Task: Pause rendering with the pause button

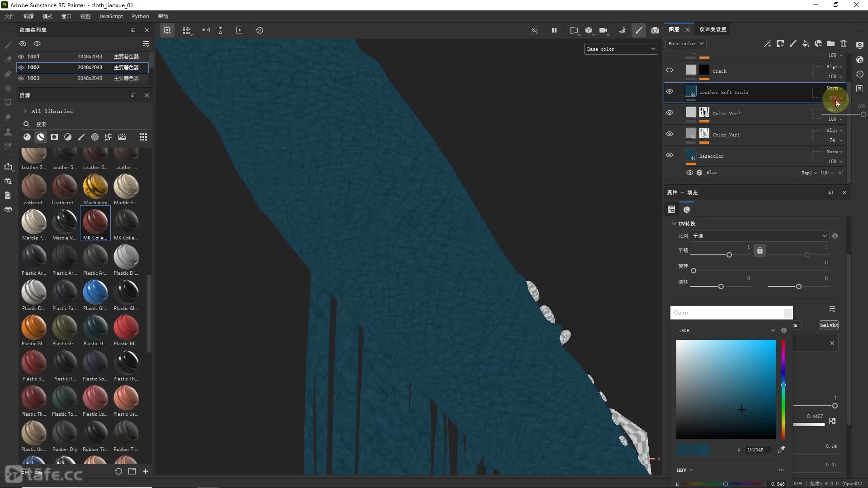Action: pos(554,30)
